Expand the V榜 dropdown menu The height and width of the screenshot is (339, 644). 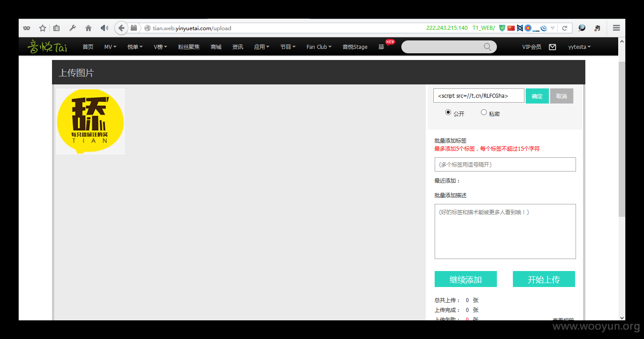click(160, 47)
